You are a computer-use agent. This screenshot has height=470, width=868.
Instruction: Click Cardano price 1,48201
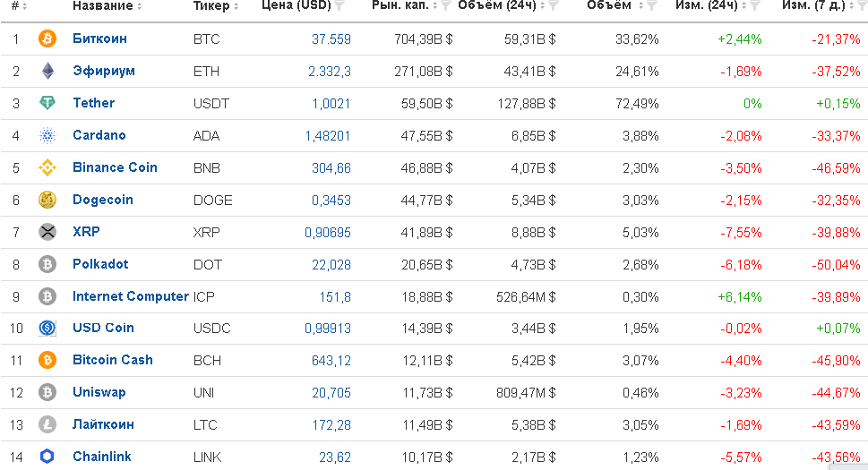coord(328,136)
